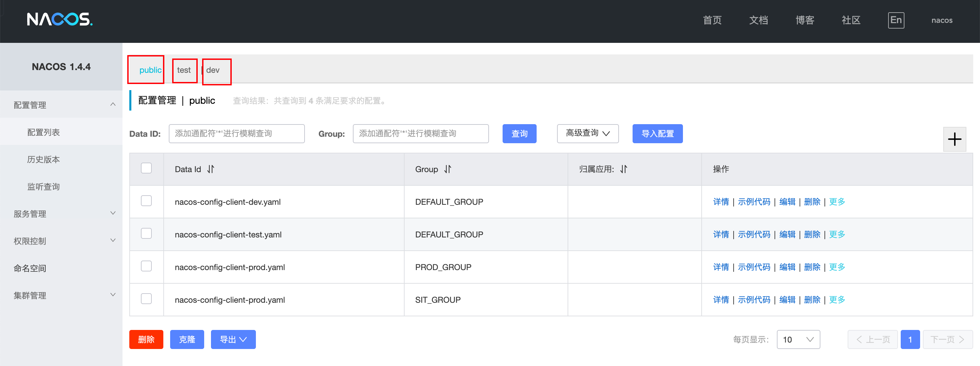Open 详情 for the SIT_GROUP row

(721, 300)
